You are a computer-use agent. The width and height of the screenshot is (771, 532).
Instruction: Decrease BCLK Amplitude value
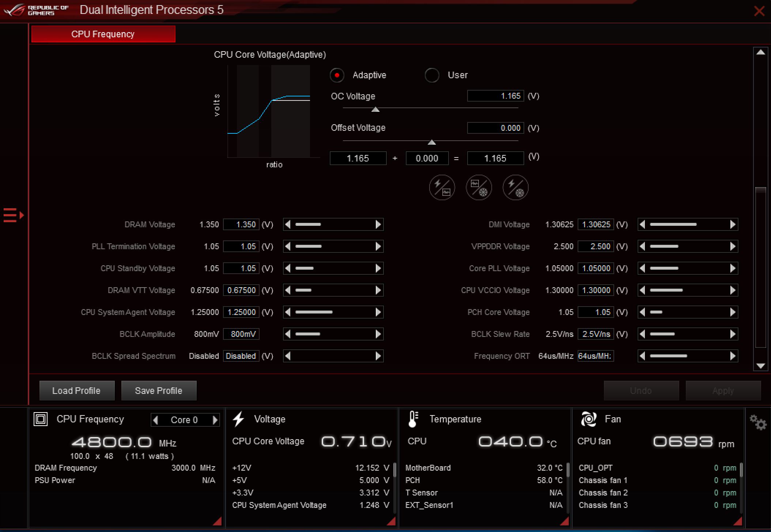click(x=288, y=334)
